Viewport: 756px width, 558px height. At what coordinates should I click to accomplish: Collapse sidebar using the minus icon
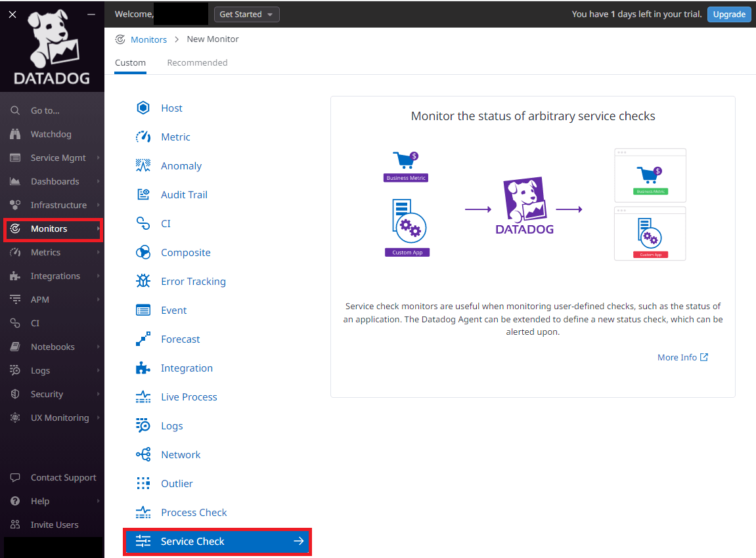[x=91, y=14]
